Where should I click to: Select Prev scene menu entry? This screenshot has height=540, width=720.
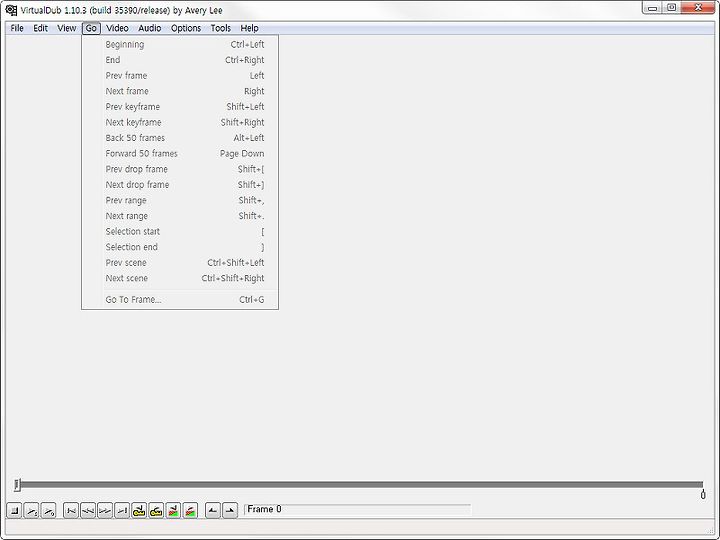[180, 263]
